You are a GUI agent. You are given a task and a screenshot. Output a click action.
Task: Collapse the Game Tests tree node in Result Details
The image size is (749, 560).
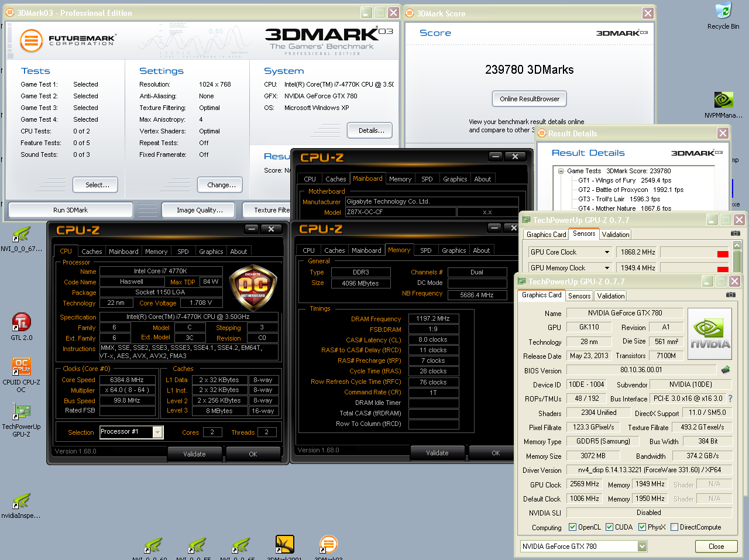pyautogui.click(x=561, y=171)
